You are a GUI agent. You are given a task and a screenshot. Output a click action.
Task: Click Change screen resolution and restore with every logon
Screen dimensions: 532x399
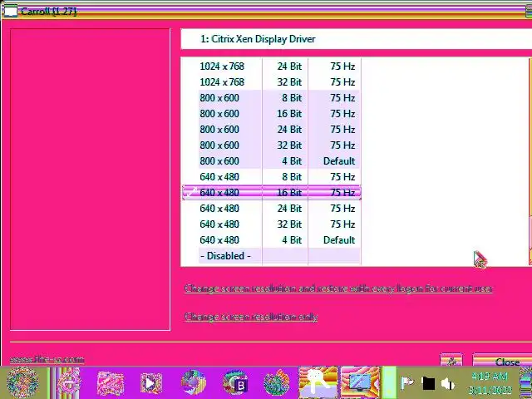tap(338, 288)
